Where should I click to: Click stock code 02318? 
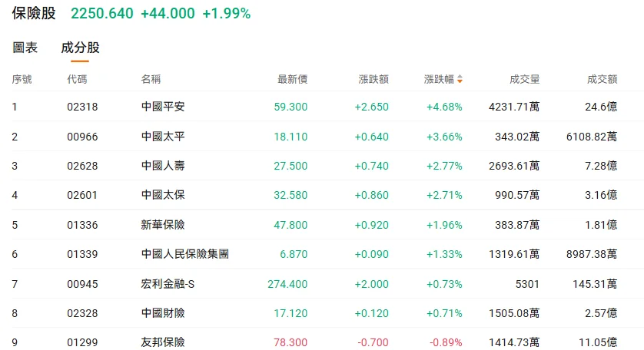pos(82,107)
